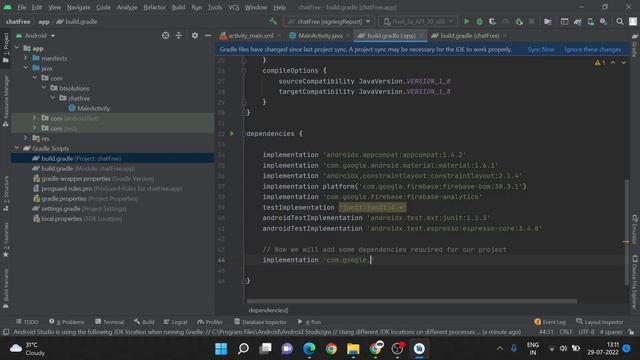Switch to build.gradle (chatFree) tab
The height and width of the screenshot is (360, 640).
click(469, 36)
